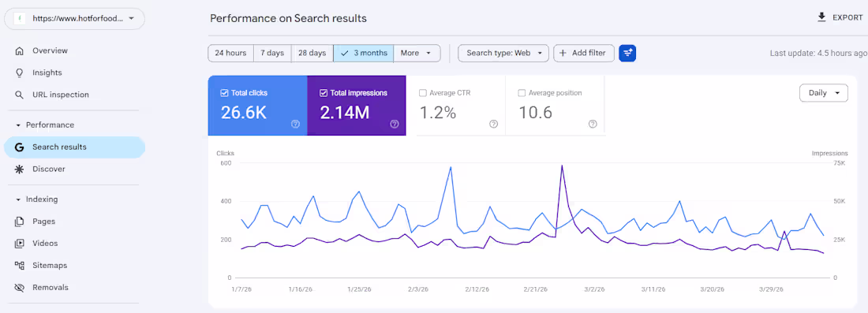Click the Export download icon
The width and height of the screenshot is (868, 313).
coord(821,17)
